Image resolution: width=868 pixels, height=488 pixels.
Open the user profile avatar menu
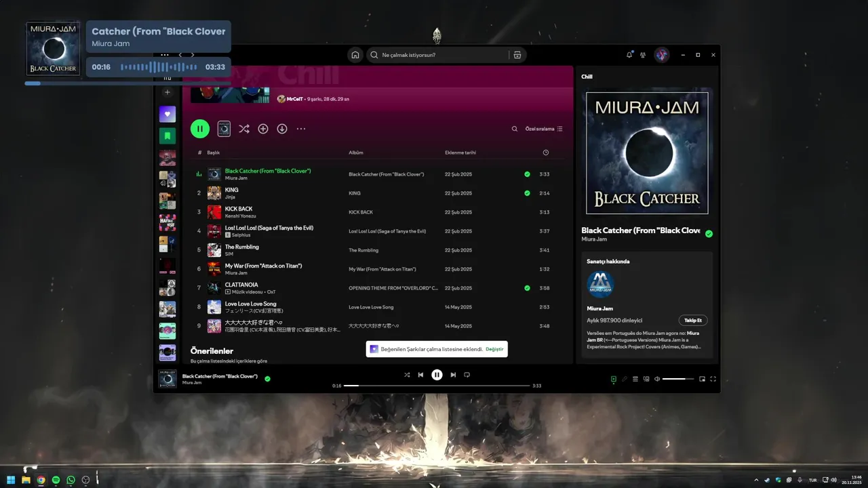point(662,55)
